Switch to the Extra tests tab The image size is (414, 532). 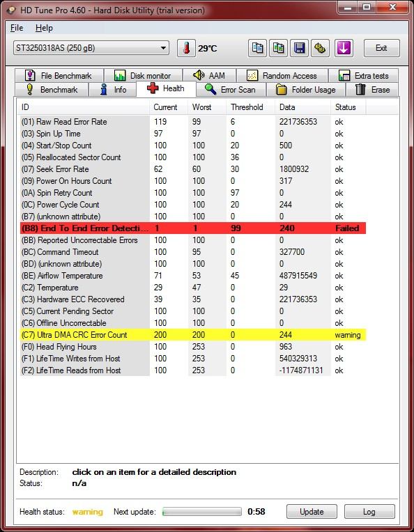pos(363,75)
